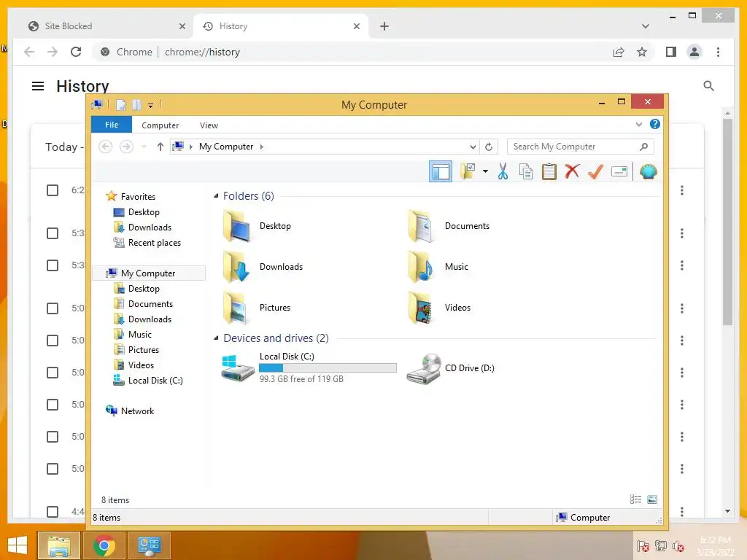The width and height of the screenshot is (747, 560).
Task: Click the help question mark icon
Action: click(655, 124)
